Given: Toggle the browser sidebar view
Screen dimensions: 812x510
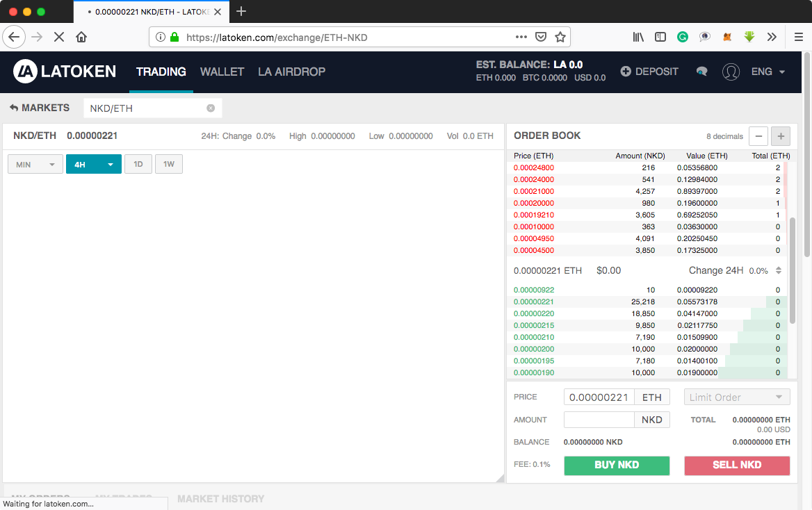Looking at the screenshot, I should pyautogui.click(x=660, y=37).
